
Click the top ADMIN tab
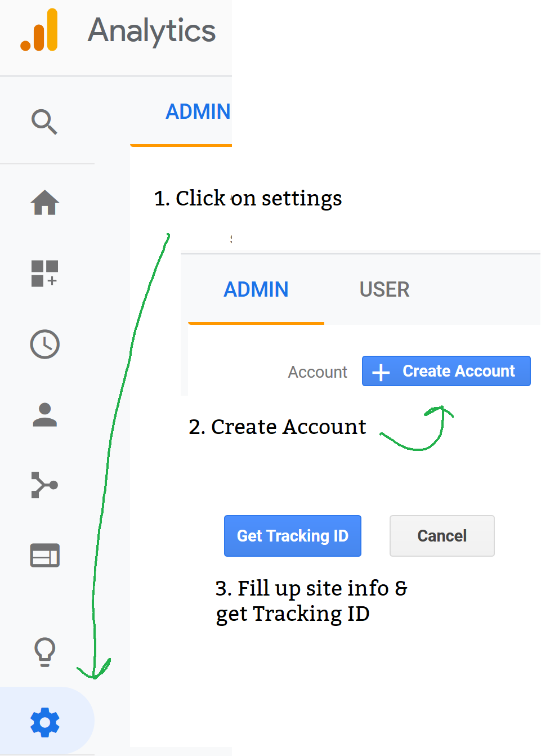198,112
